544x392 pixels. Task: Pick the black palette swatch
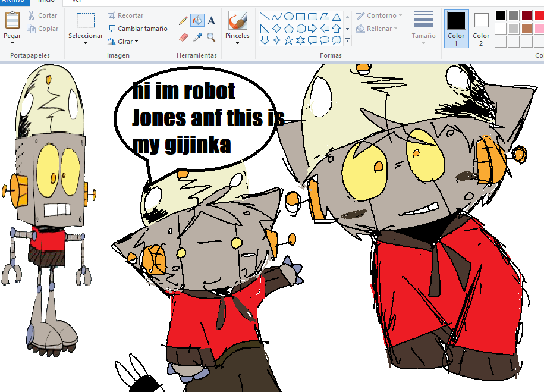pyautogui.click(x=501, y=15)
